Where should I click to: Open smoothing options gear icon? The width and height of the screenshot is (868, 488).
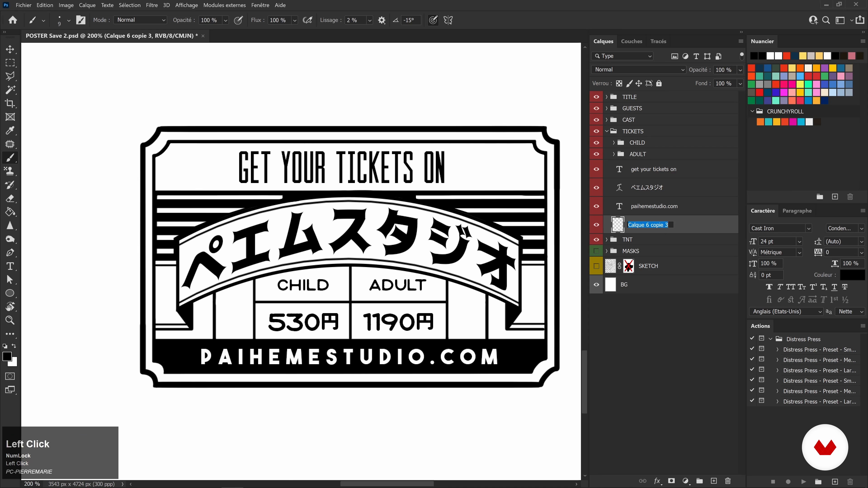tap(381, 20)
